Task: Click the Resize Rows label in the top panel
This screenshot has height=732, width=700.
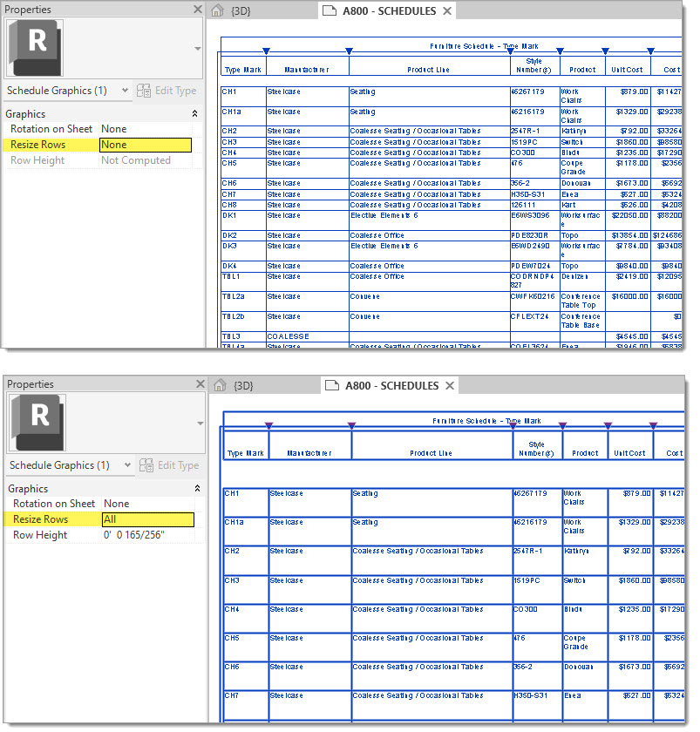Action: (x=37, y=145)
